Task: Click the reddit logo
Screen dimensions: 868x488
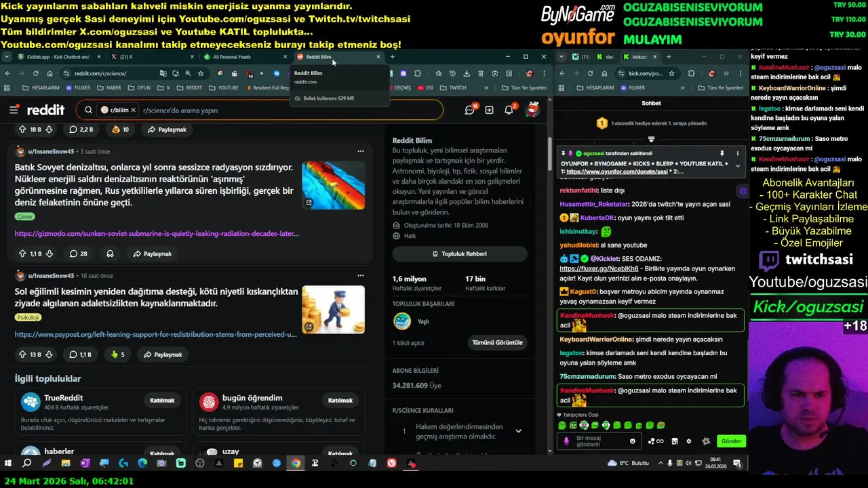Action: (45, 110)
